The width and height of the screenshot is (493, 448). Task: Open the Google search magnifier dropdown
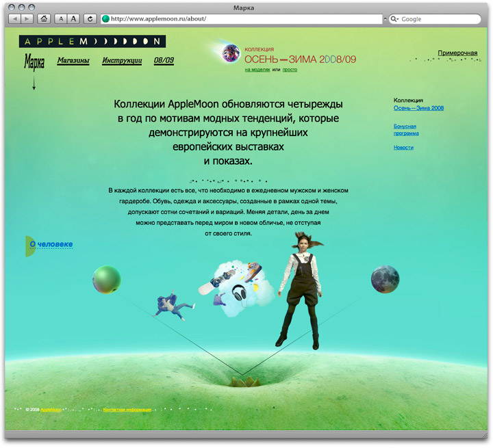[x=396, y=19]
